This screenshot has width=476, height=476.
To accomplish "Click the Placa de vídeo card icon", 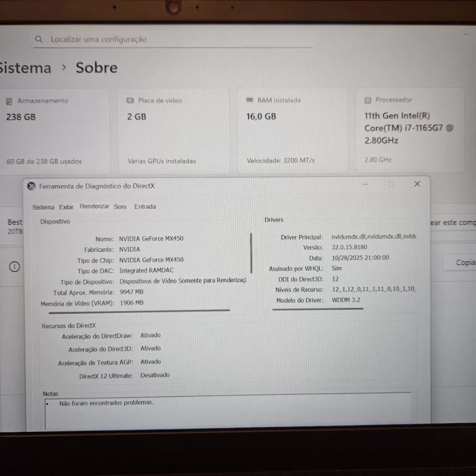I will [130, 100].
